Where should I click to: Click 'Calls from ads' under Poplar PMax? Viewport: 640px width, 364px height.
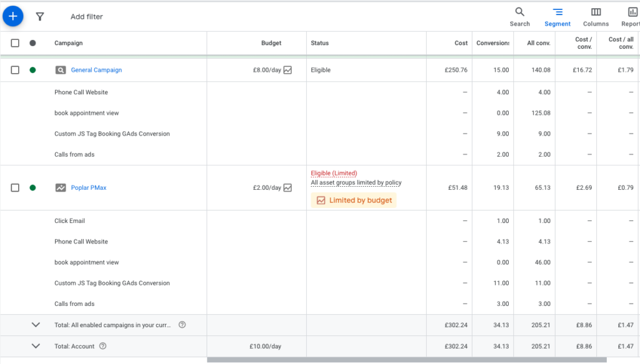point(74,304)
